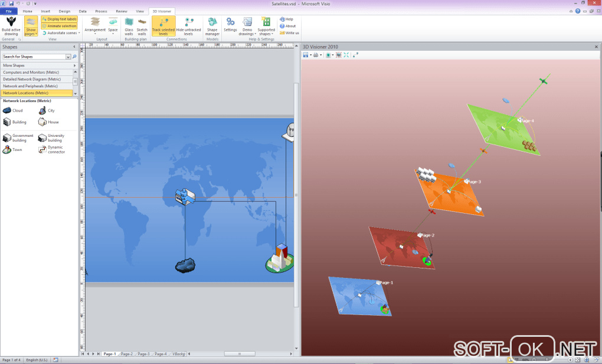Image resolution: width=602 pixels, height=364 pixels.
Task: Open the Shape manager
Action: point(212,26)
